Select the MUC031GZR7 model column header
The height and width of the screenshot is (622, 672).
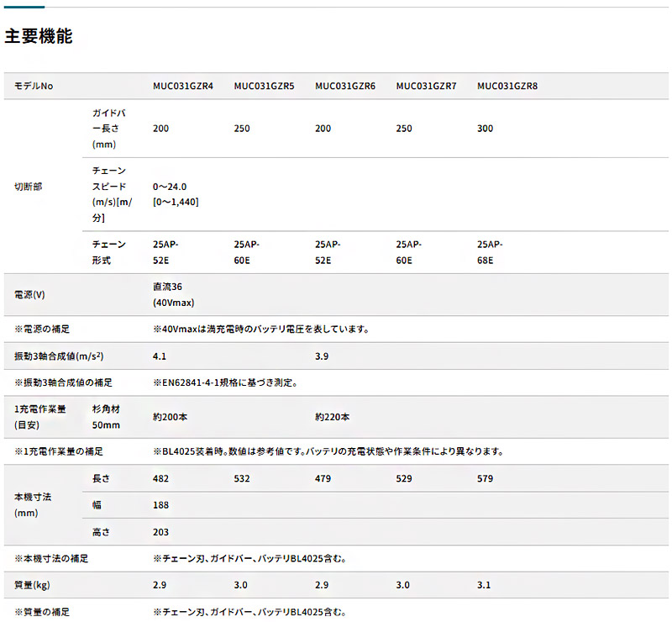426,86
